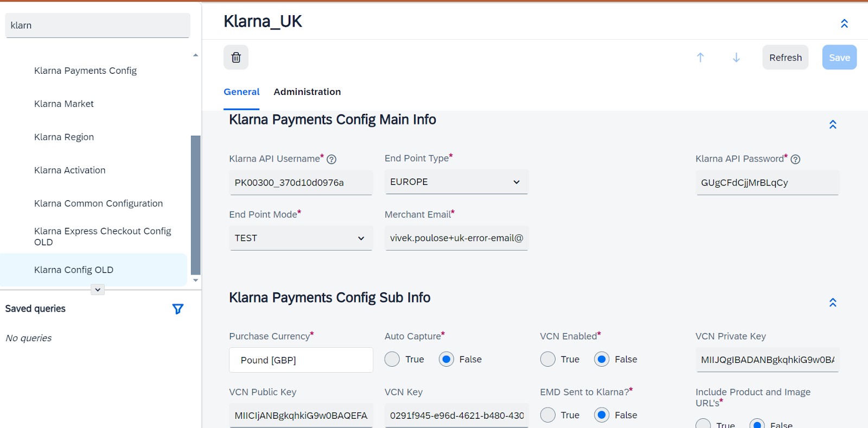The height and width of the screenshot is (428, 868).
Task: Open the End Point Mode dropdown
Action: (301, 238)
